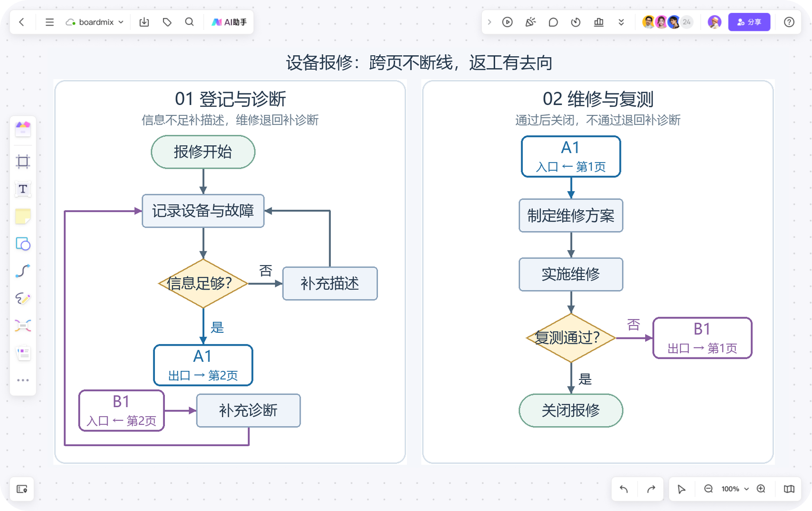Open more tools ellipsis in sidebar
The image size is (812, 511).
tap(23, 380)
